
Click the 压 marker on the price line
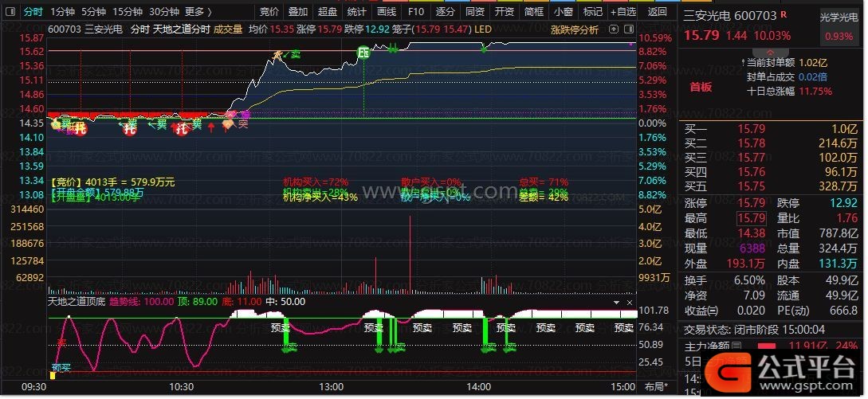pos(363,53)
